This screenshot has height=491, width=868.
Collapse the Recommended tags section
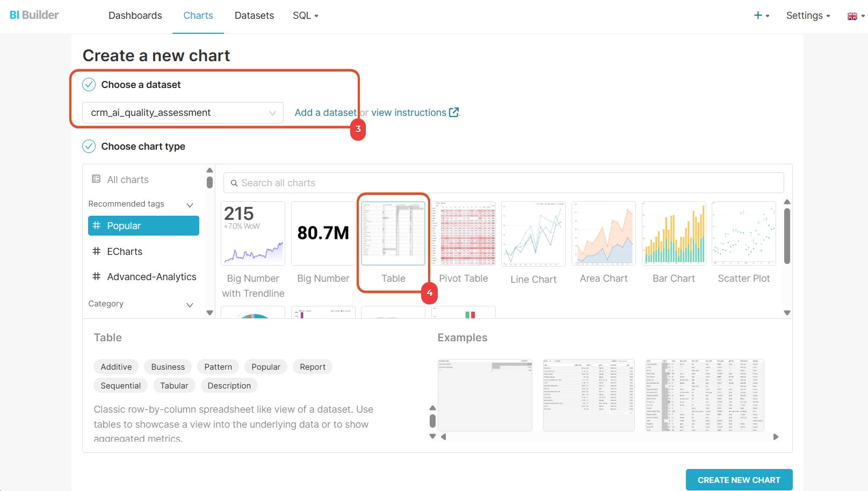point(190,204)
